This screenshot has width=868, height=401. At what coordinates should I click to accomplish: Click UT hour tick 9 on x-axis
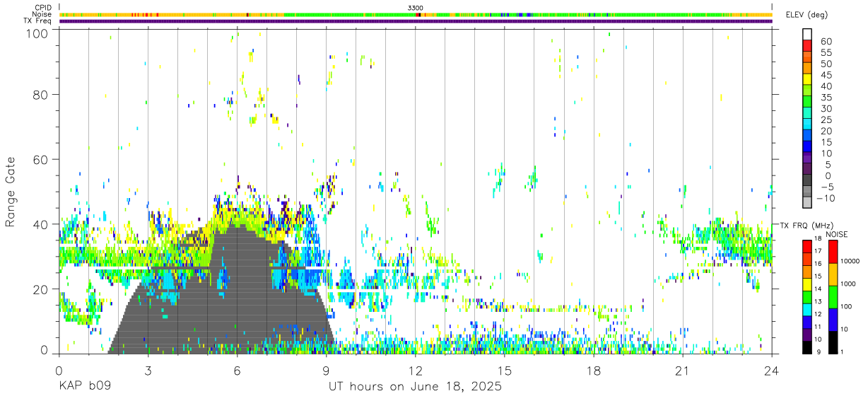[327, 370]
